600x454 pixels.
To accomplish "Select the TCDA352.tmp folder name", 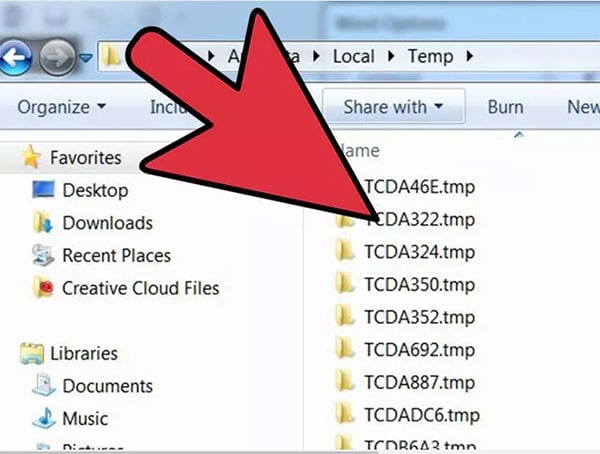I will pyautogui.click(x=420, y=317).
